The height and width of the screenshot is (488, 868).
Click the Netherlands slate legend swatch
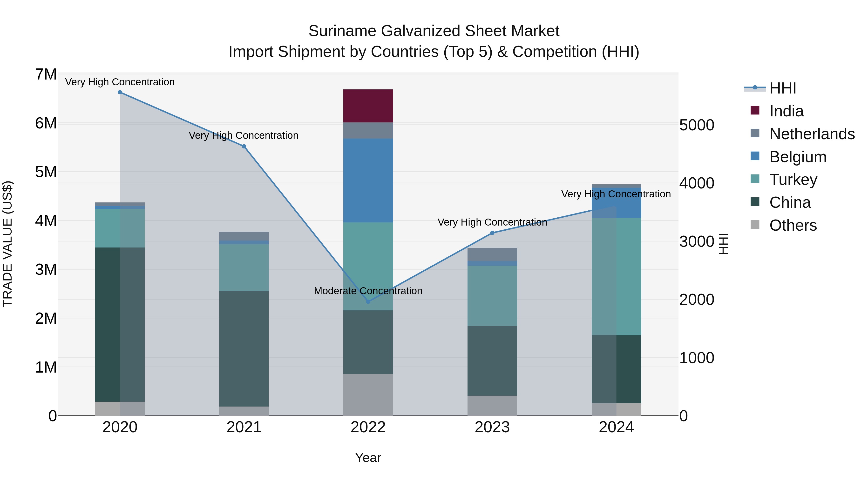755,133
